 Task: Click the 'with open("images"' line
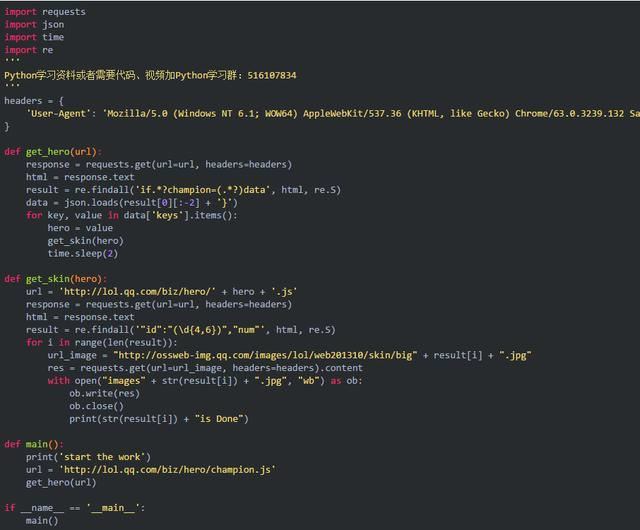tap(205, 381)
